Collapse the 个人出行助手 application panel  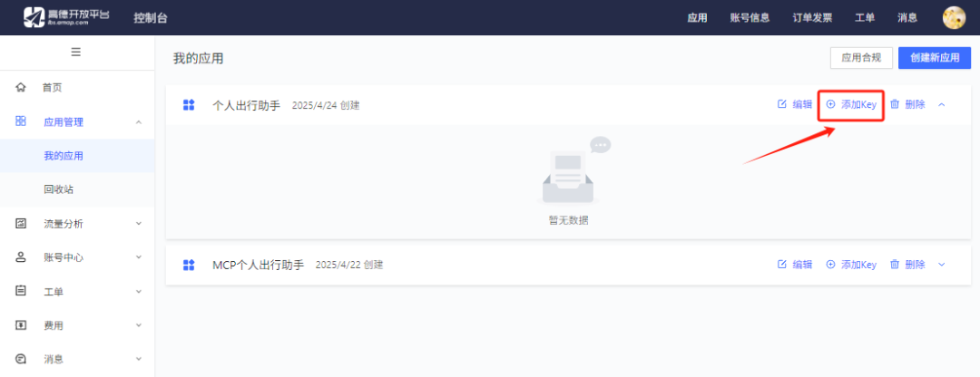point(942,104)
